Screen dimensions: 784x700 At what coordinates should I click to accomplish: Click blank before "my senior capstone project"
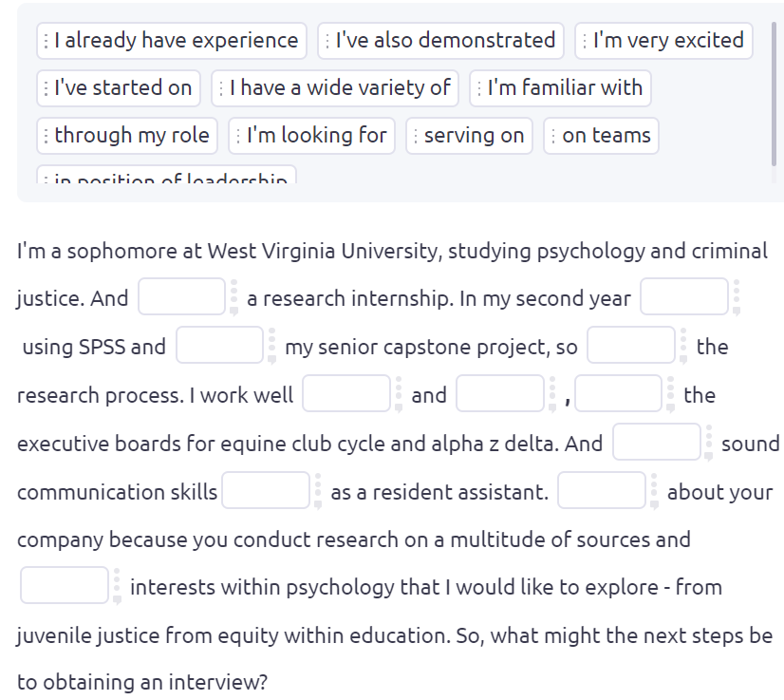pyautogui.click(x=219, y=346)
